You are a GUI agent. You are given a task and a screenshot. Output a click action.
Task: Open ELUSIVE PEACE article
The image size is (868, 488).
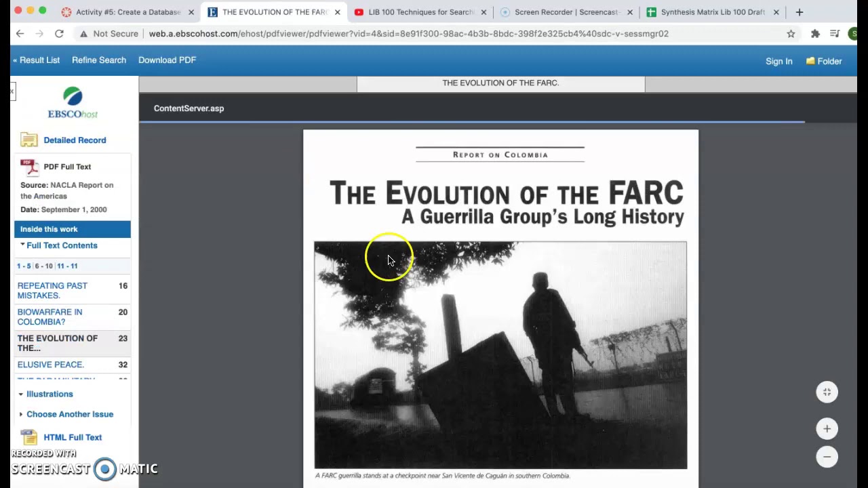51,365
